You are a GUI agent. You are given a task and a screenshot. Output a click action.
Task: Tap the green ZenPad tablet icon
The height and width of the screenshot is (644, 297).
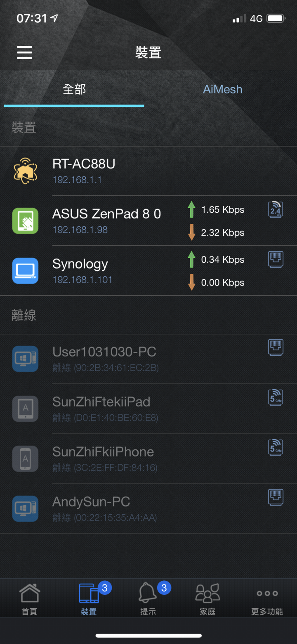(x=26, y=221)
